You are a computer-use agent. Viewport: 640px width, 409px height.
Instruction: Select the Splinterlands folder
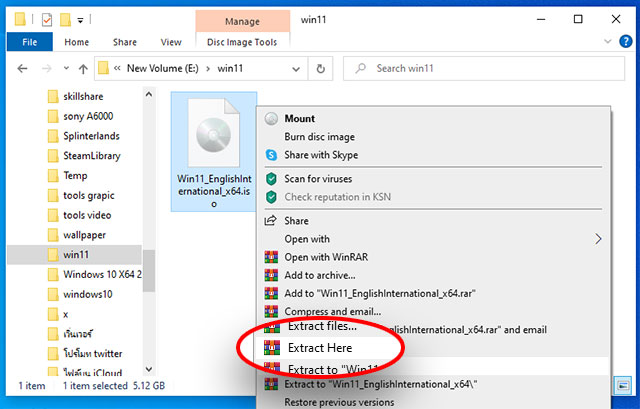(91, 136)
